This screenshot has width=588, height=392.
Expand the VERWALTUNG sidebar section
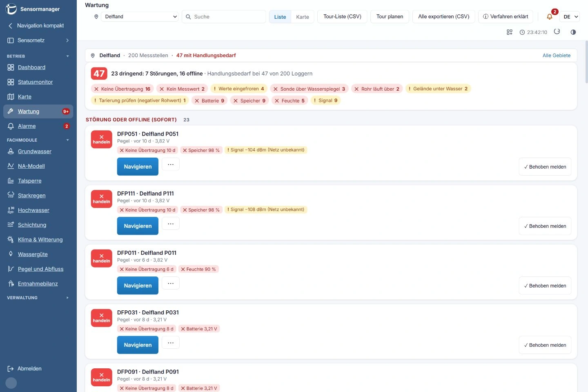(x=38, y=298)
